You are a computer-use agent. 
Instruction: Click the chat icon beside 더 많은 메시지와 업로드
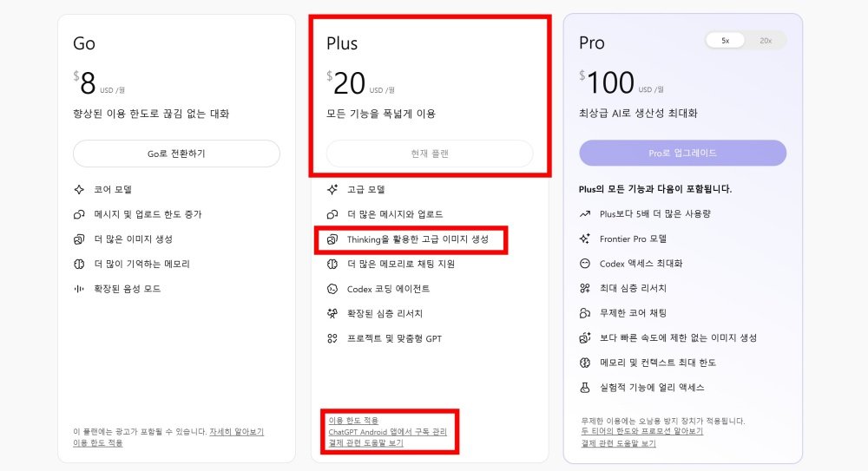pyautogui.click(x=332, y=214)
